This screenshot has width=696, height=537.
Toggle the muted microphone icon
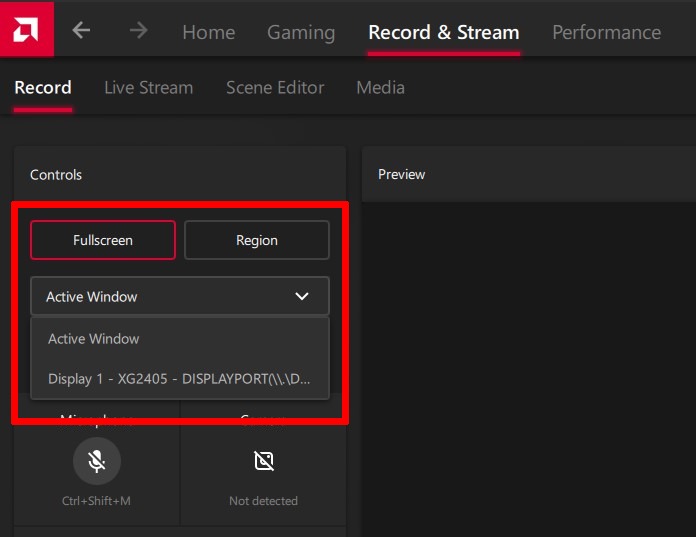tap(96, 461)
